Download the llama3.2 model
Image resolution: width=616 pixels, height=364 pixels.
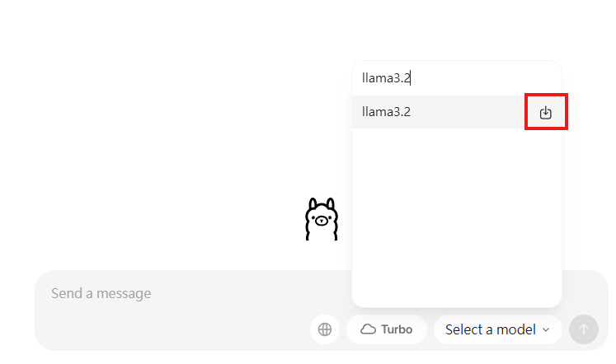[x=545, y=113]
